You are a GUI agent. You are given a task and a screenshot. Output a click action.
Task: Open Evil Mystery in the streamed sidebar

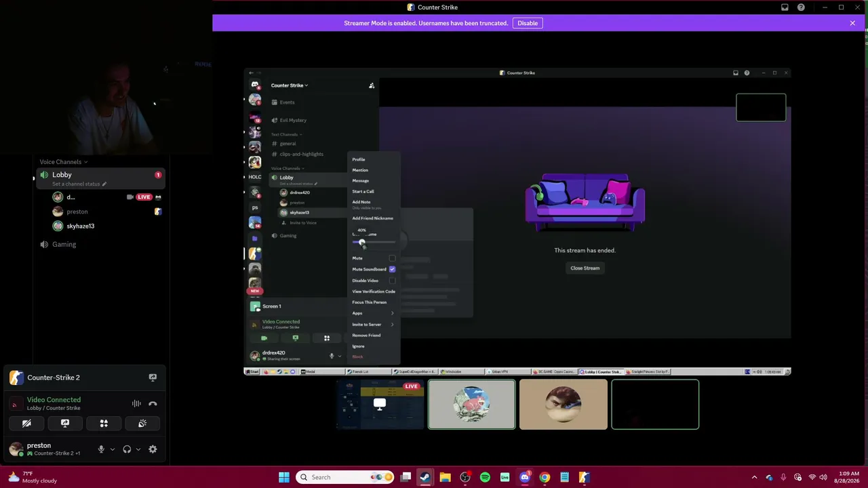coord(293,120)
